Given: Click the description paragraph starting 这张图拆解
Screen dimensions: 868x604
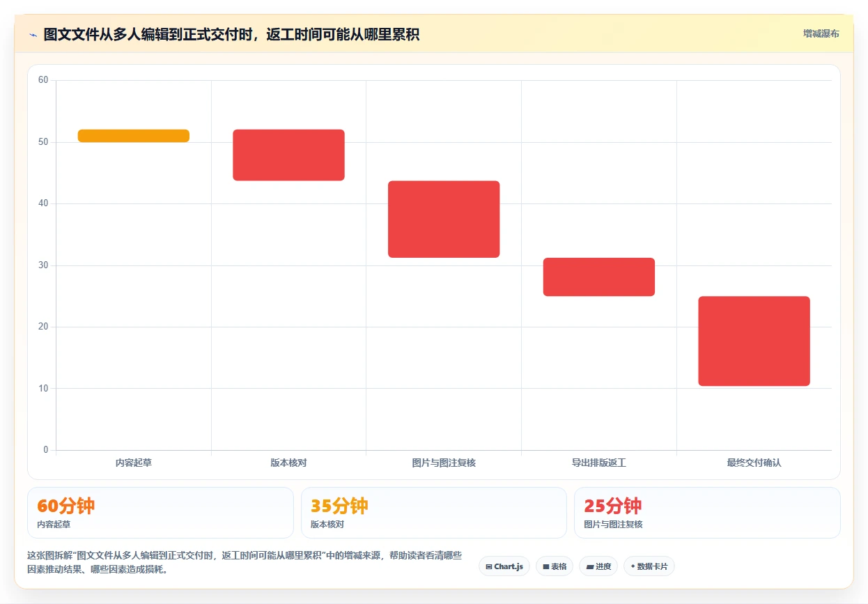Looking at the screenshot, I should tap(245, 562).
